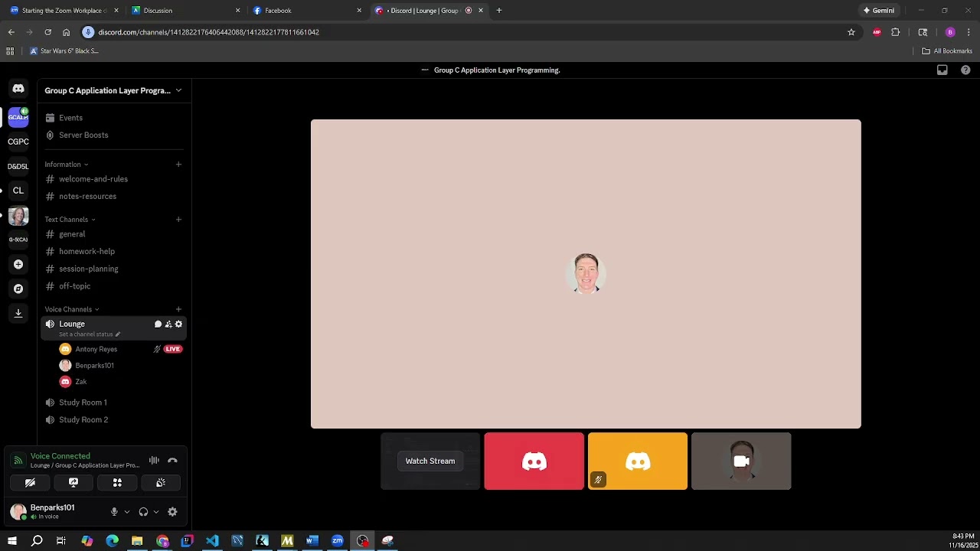Viewport: 980px width, 551px height.
Task: Click Watch Stream button
Action: 430,461
